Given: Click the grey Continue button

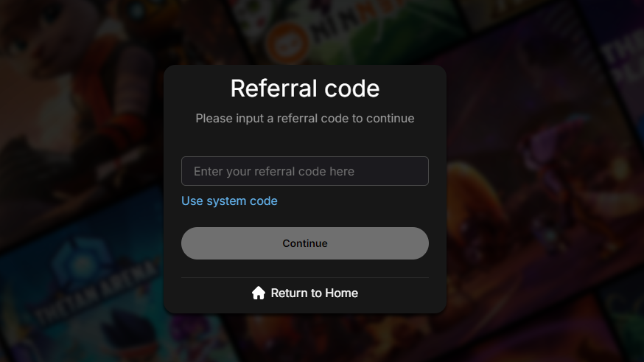Looking at the screenshot, I should point(305,243).
